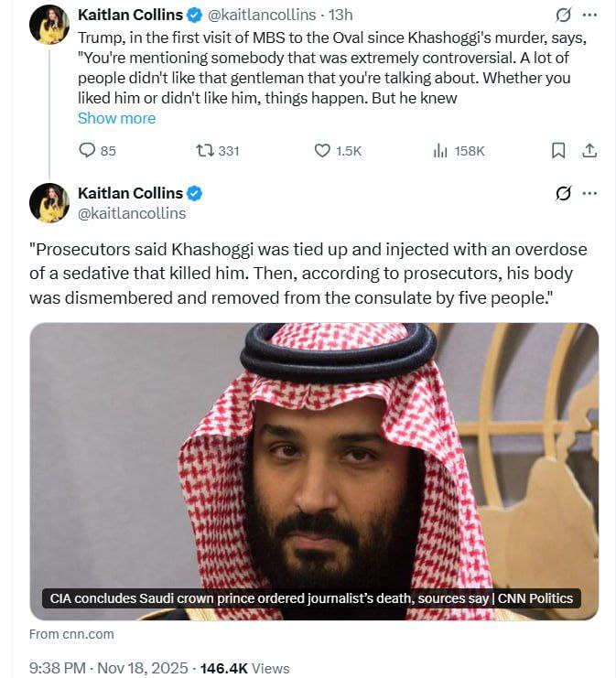Click the share icon on first tweet
Viewport: 616px width, 678px height.
click(589, 151)
